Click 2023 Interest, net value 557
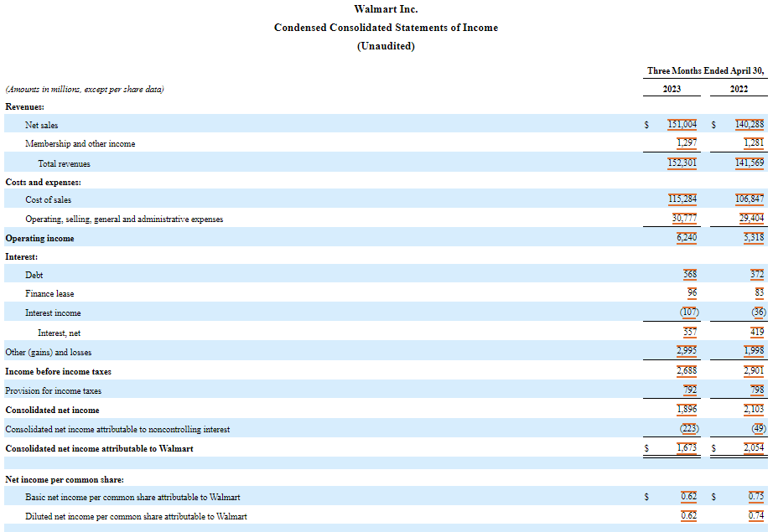The width and height of the screenshot is (773, 532). 690,332
